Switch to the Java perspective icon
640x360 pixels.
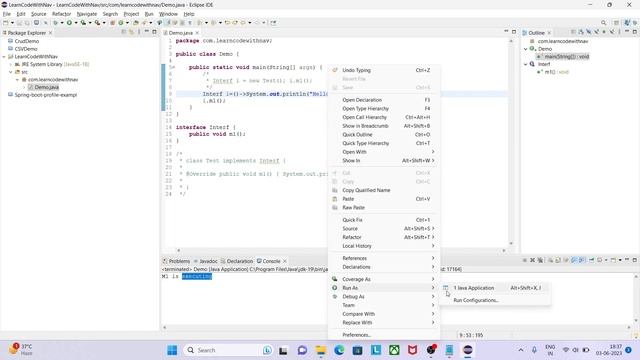coord(627,23)
